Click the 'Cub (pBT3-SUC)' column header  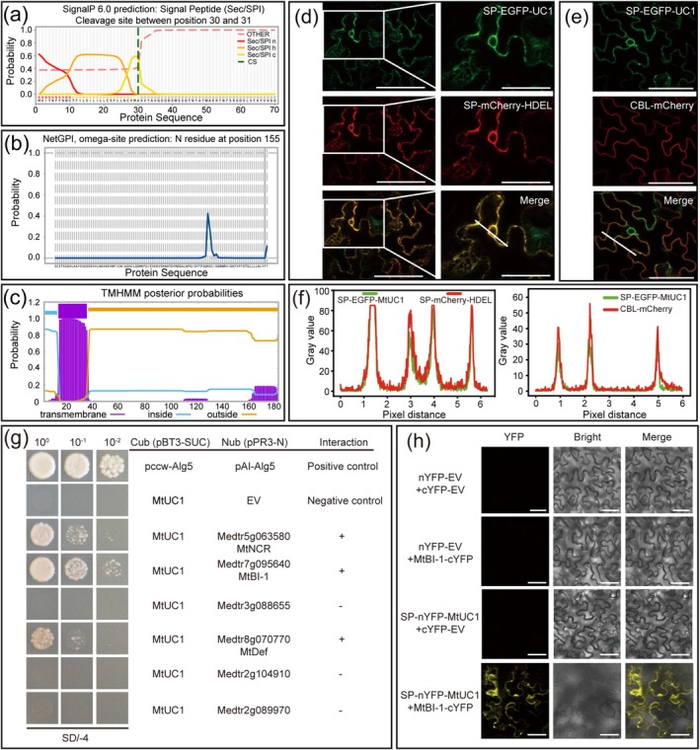tap(171, 442)
